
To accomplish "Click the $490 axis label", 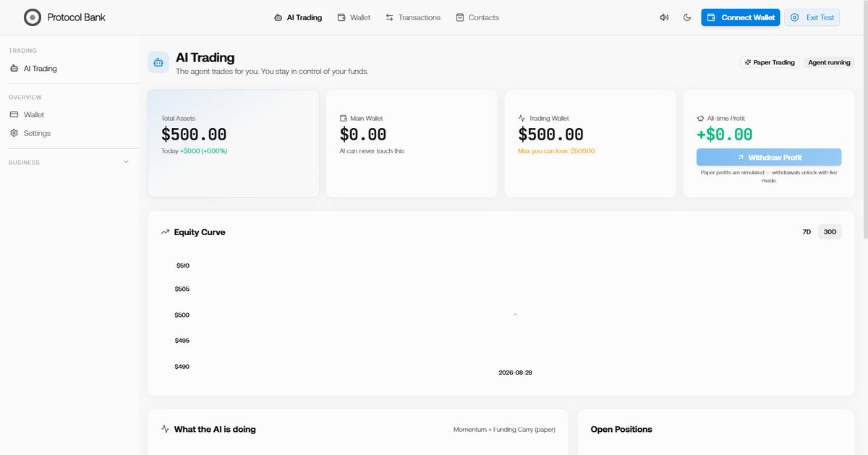I will coord(182,367).
